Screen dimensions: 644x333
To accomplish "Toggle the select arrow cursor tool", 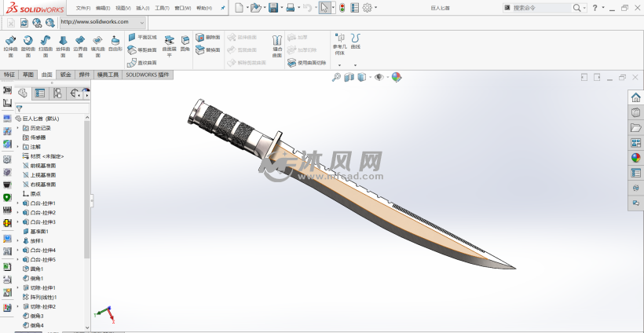I will tap(324, 8).
